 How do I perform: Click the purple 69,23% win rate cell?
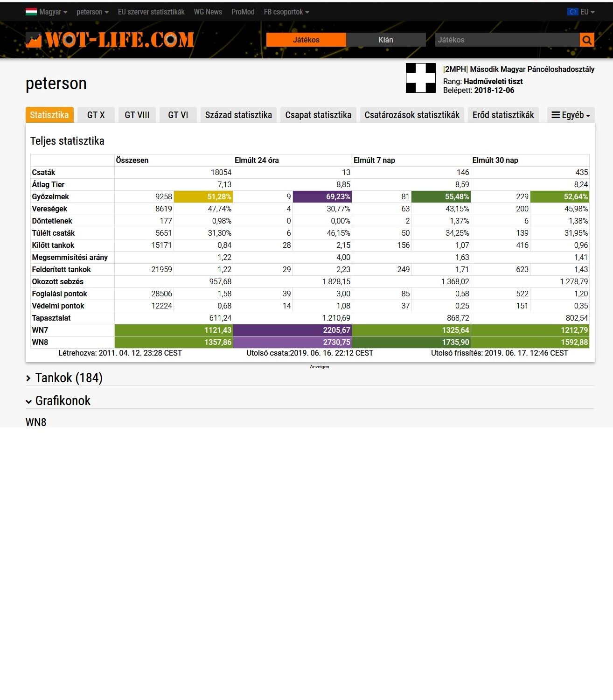click(x=322, y=196)
